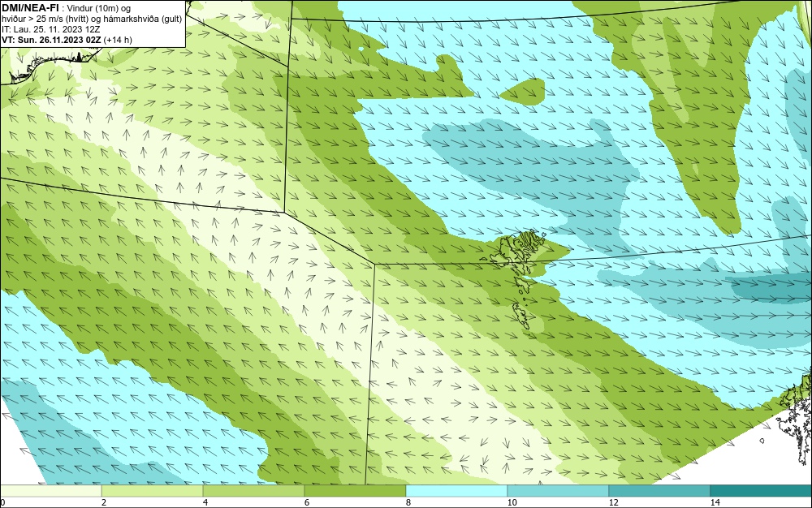The height and width of the screenshot is (508, 812).
Task: Click the 'DMI/NEA-FI' title text
Action: [x=30, y=7]
